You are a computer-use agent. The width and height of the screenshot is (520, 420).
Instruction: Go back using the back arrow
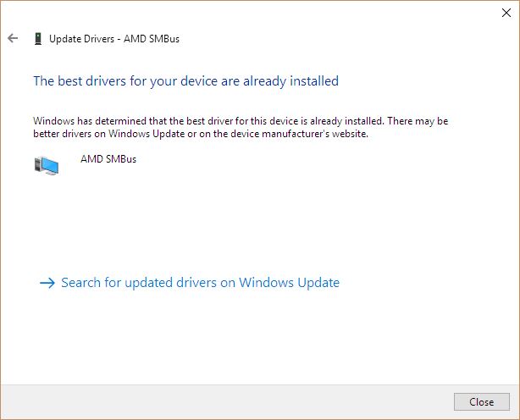[x=13, y=38]
